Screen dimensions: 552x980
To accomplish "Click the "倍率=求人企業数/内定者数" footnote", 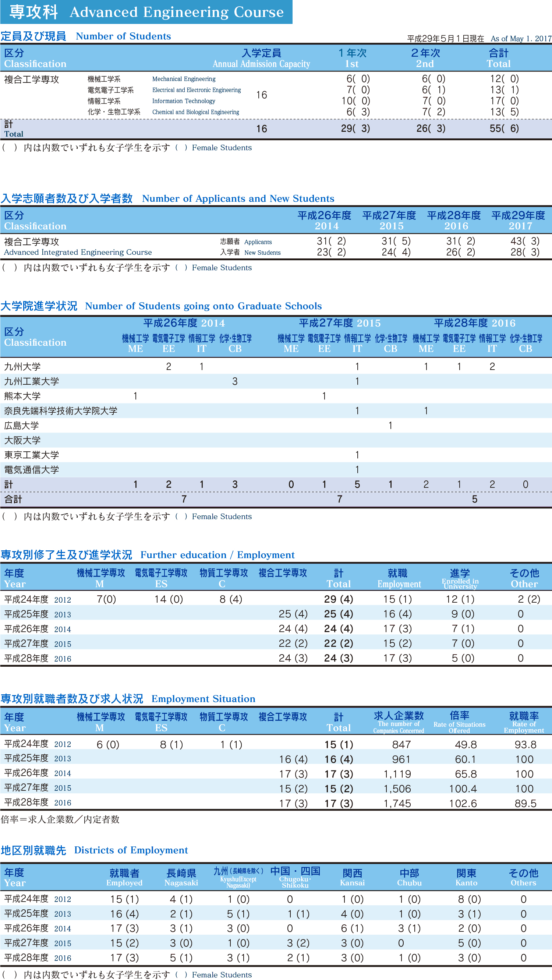I will click(60, 819).
